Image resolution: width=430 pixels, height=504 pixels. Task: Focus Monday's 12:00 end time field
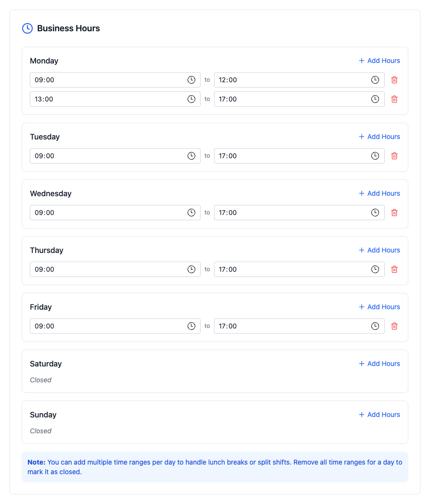(299, 80)
